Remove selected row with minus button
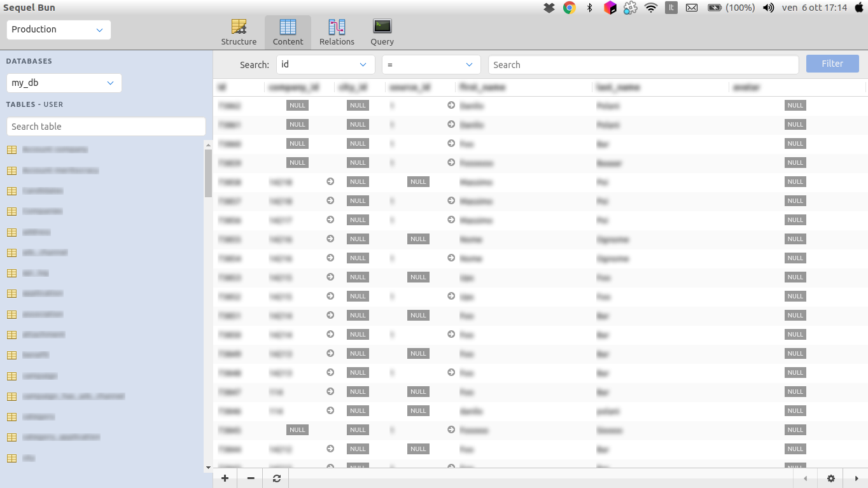 251,478
